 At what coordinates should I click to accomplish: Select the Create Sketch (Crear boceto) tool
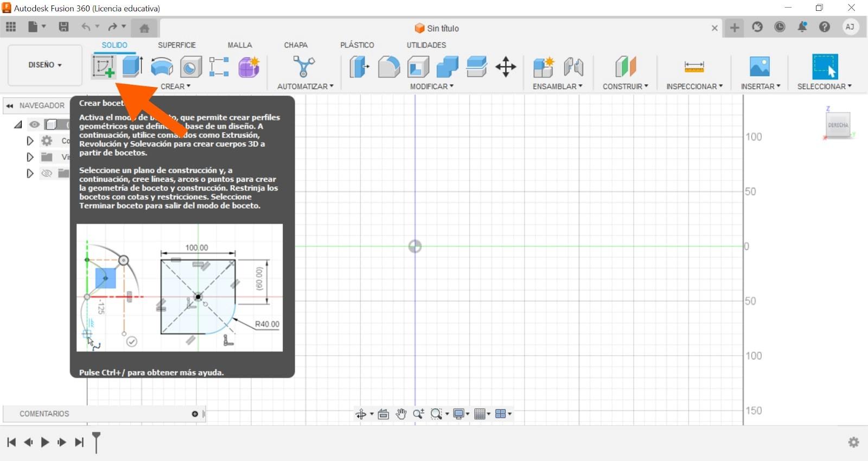(104, 67)
